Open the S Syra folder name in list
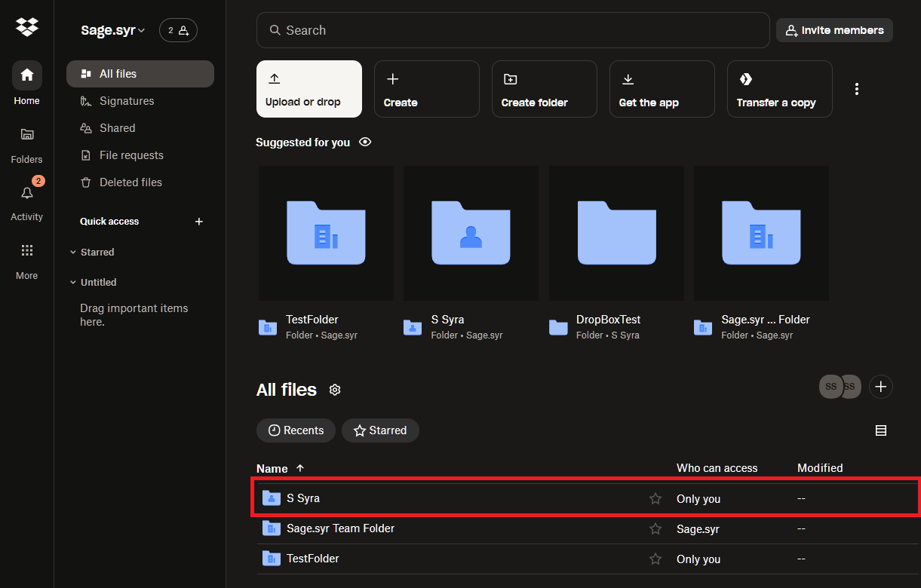Image resolution: width=921 pixels, height=588 pixels. [x=303, y=498]
